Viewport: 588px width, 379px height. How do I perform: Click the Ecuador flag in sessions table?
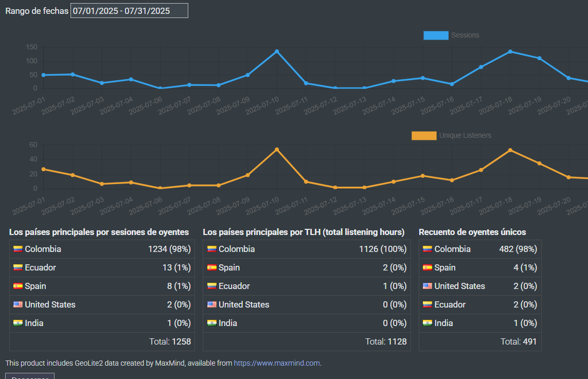coord(18,267)
